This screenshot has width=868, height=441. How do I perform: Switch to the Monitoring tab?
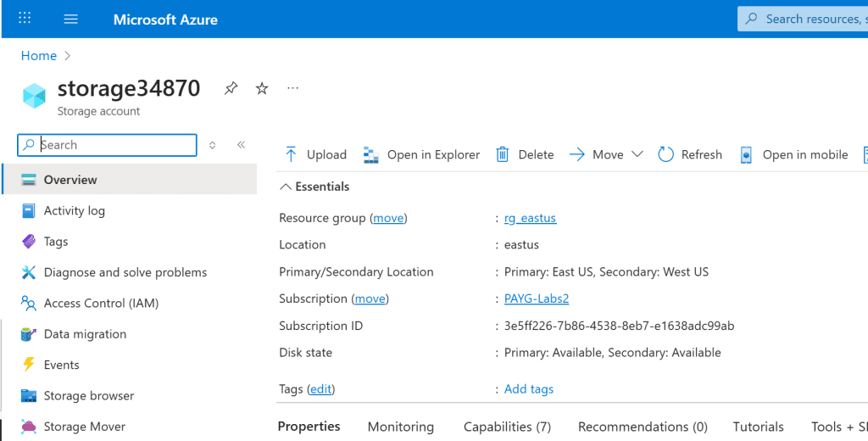tap(400, 427)
